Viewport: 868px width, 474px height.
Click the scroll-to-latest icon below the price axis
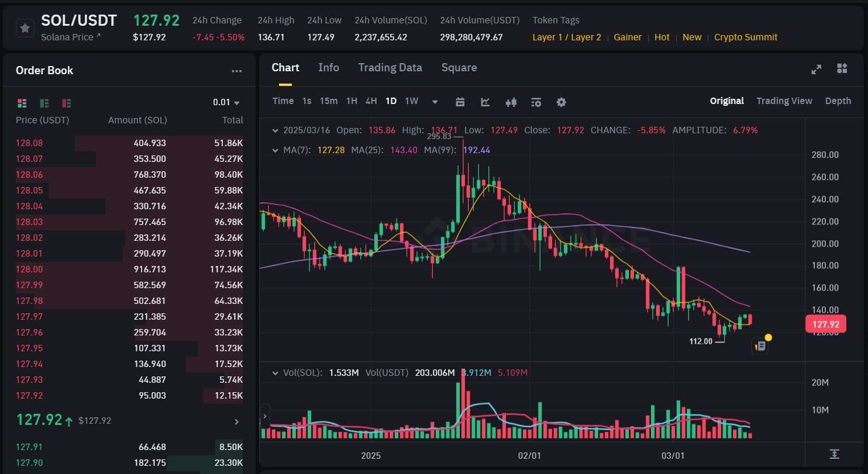click(834, 454)
